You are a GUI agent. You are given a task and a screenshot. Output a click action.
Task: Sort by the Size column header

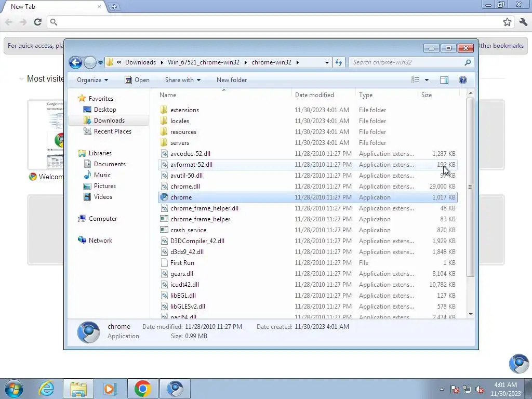(427, 95)
